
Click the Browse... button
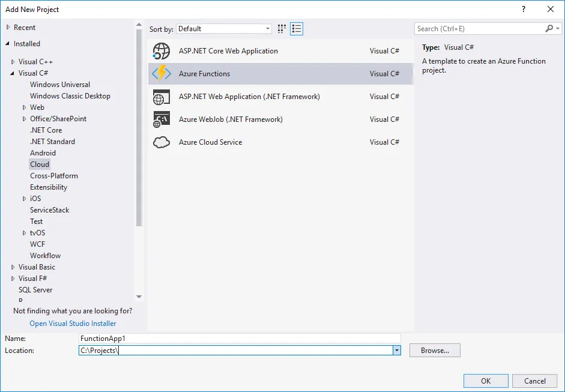[435, 350]
